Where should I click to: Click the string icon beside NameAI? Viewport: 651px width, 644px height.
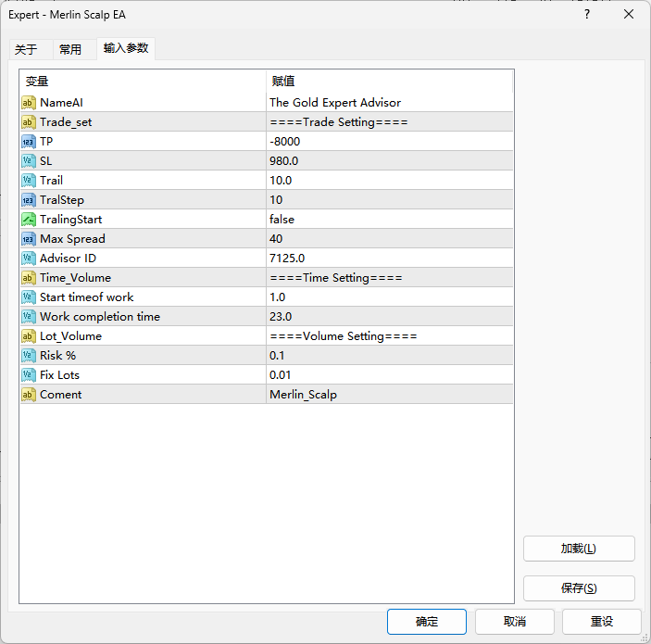coord(29,103)
